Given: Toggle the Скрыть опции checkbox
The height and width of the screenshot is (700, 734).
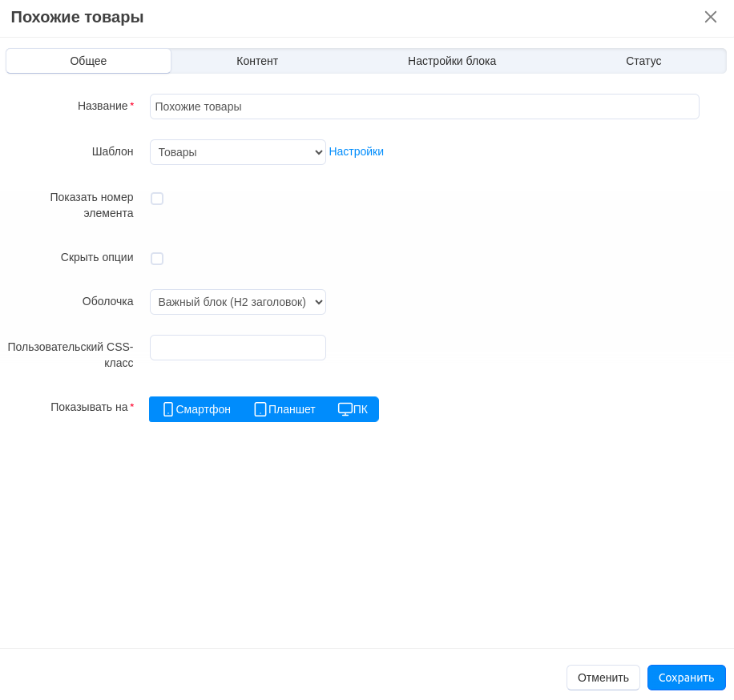Looking at the screenshot, I should [157, 259].
